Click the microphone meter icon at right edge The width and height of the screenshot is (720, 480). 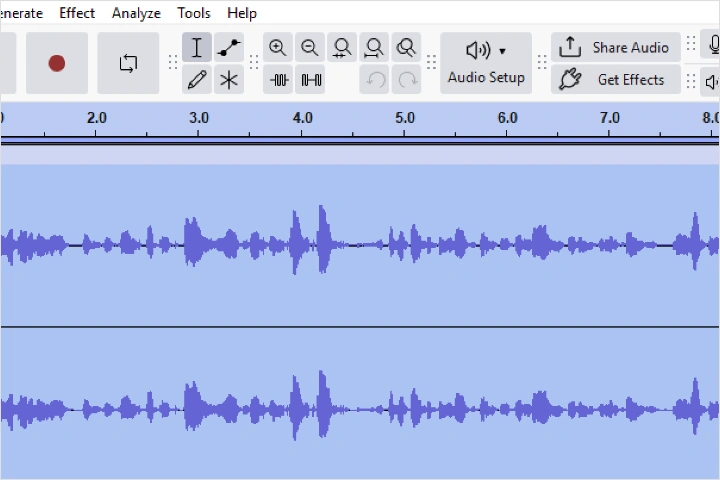pyautogui.click(x=713, y=45)
